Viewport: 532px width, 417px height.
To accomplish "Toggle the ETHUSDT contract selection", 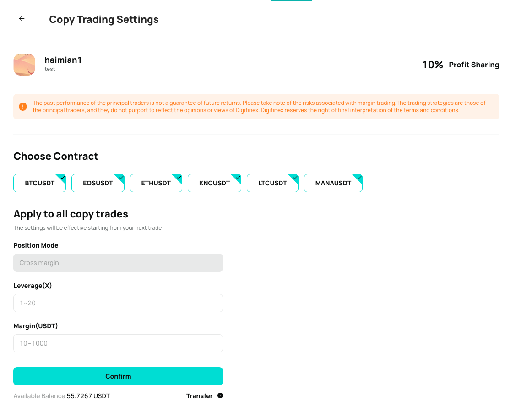I will point(156,183).
